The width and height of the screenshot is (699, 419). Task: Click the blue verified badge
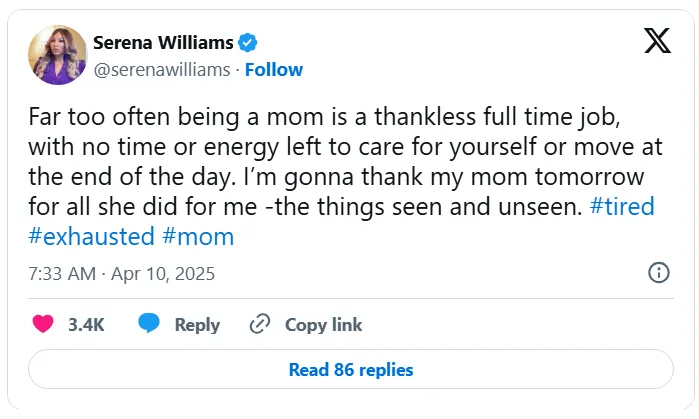[x=247, y=43]
